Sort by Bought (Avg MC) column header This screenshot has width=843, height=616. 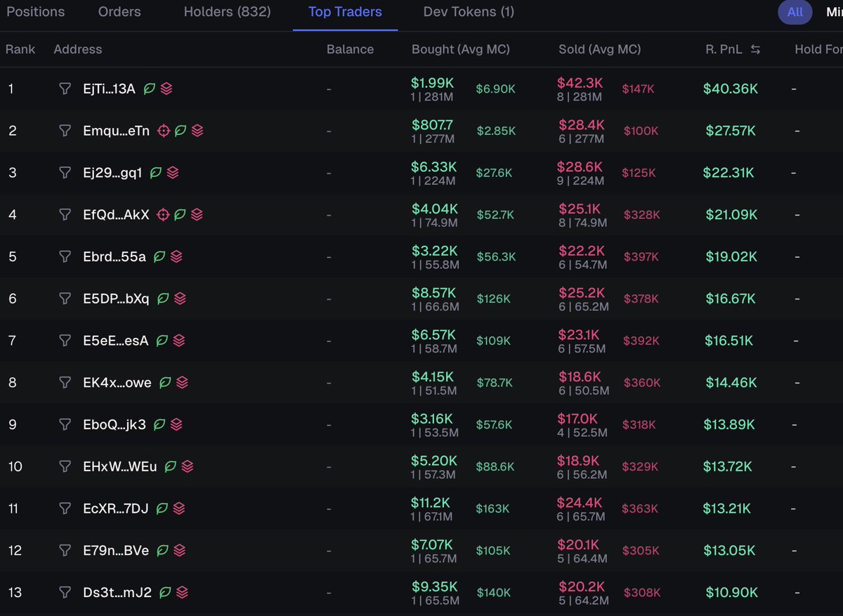click(461, 49)
